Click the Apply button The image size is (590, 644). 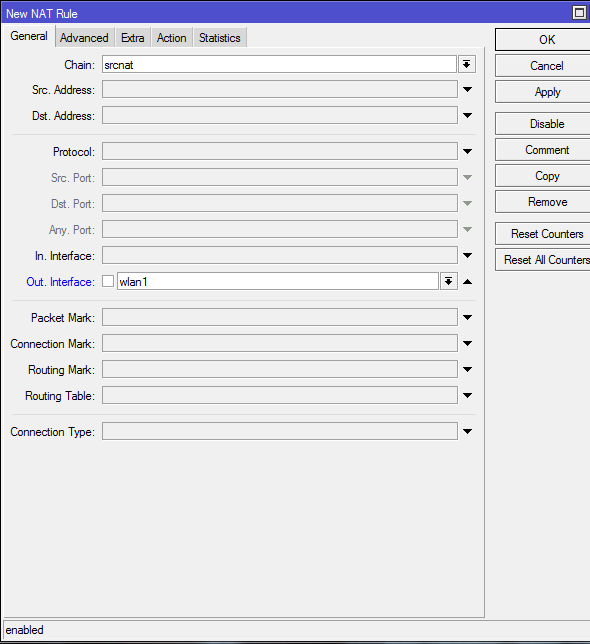543,92
